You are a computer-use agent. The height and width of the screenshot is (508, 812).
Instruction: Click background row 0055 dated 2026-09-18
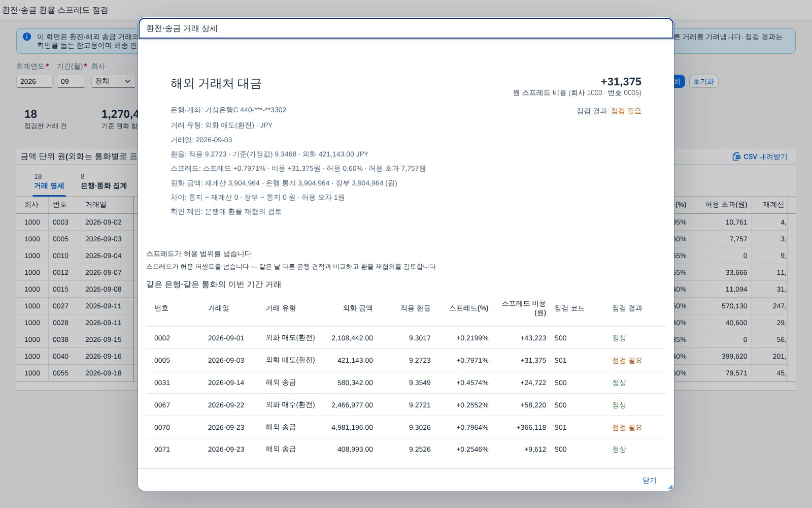(76, 373)
